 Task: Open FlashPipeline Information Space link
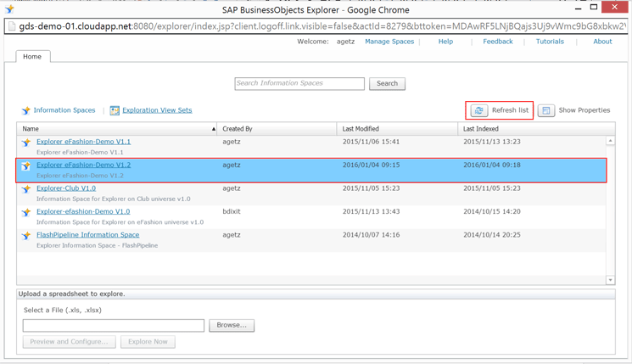(x=88, y=234)
